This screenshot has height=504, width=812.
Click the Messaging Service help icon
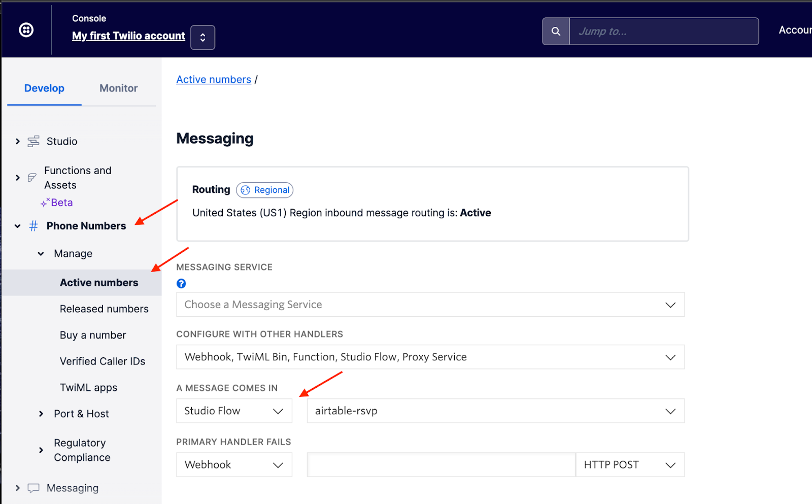tap(181, 284)
